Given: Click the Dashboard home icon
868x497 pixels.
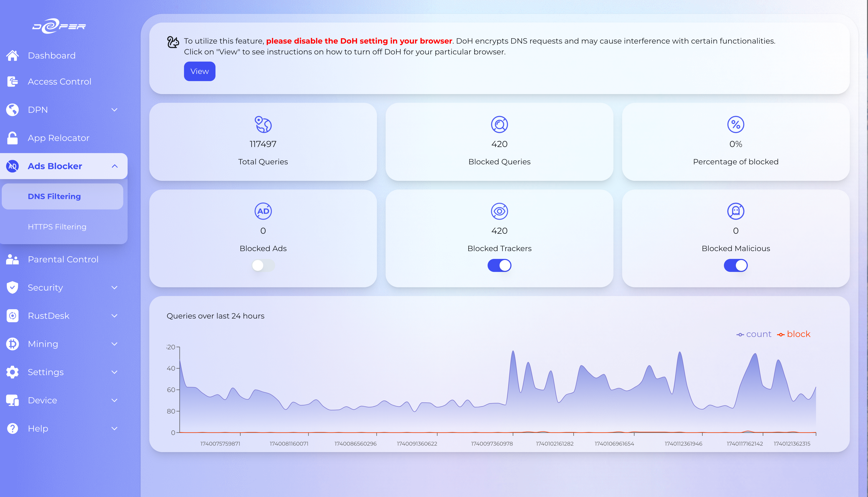Looking at the screenshot, I should (13, 55).
